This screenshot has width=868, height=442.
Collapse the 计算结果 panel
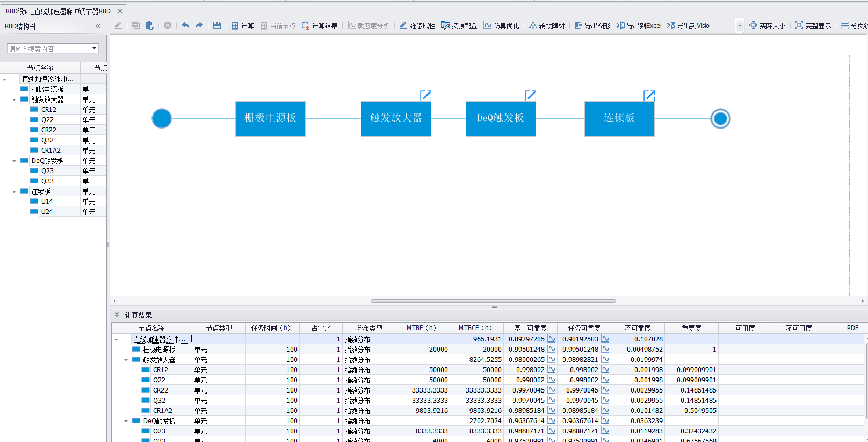(117, 315)
